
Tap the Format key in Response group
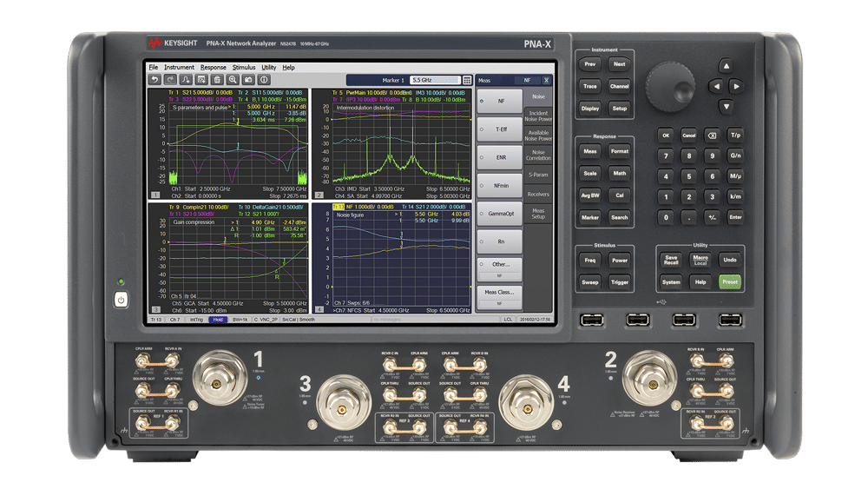[x=620, y=152]
